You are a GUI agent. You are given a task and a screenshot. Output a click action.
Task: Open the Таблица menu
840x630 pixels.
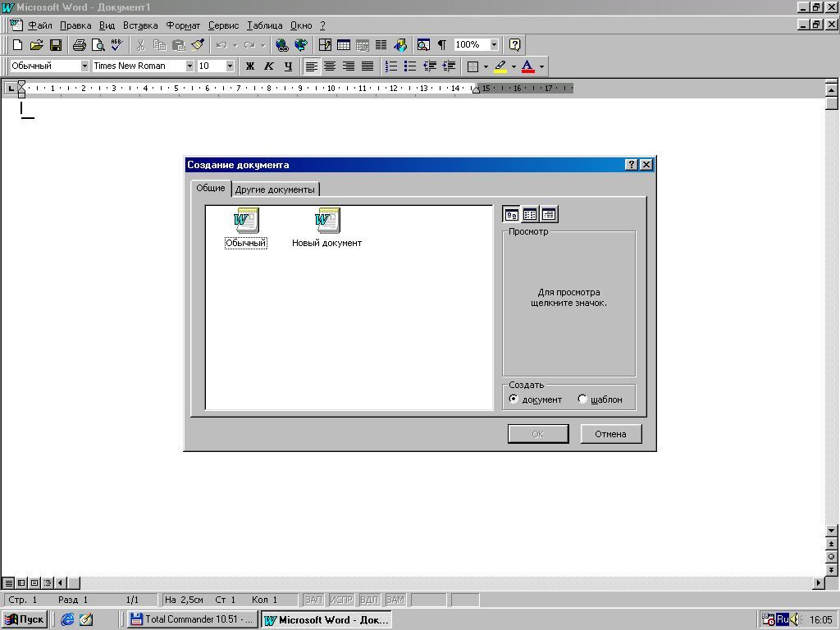point(265,25)
